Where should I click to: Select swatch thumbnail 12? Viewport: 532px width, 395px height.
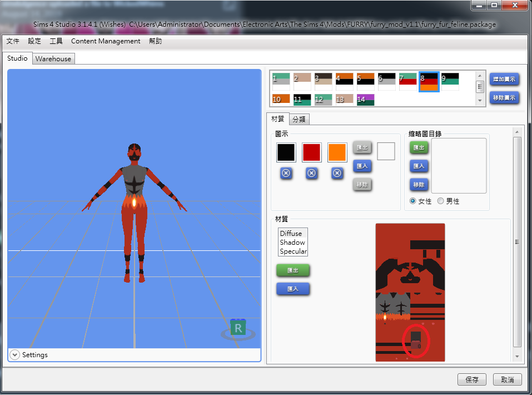click(324, 100)
